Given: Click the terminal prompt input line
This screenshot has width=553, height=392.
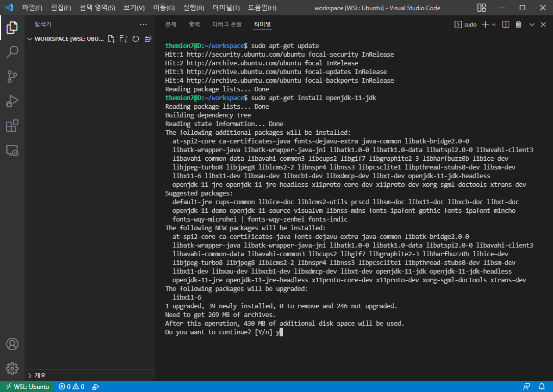Looking at the screenshot, I should 224,332.
